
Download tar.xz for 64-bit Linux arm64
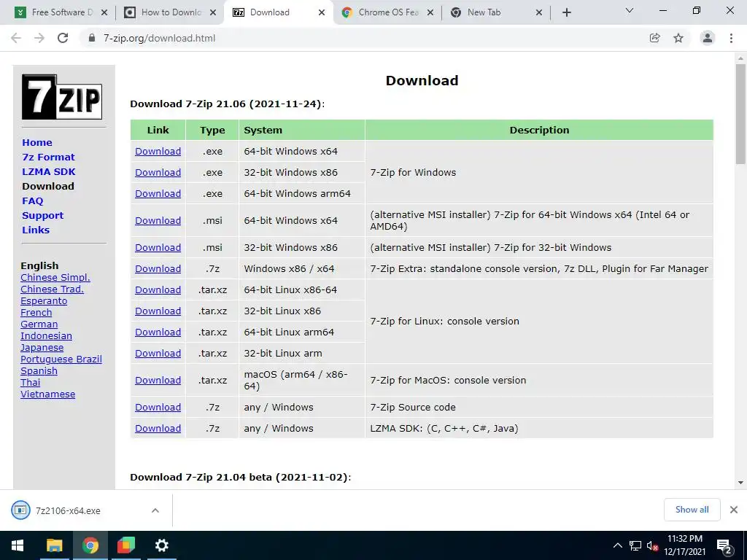point(158,332)
